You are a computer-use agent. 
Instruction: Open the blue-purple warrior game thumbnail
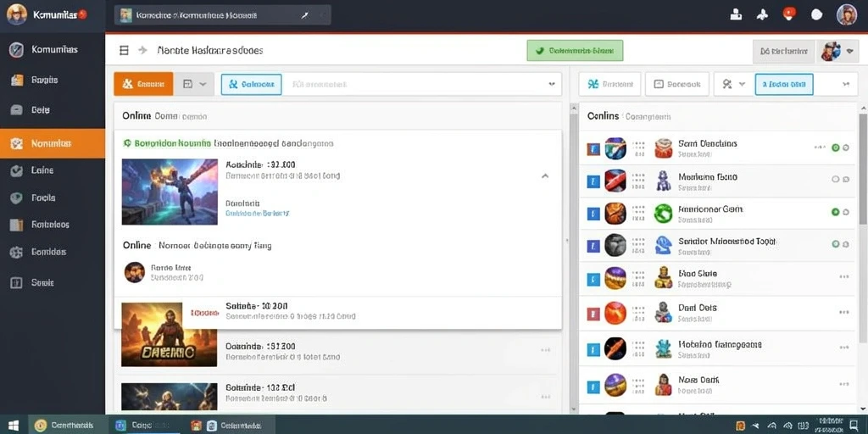pyautogui.click(x=170, y=192)
